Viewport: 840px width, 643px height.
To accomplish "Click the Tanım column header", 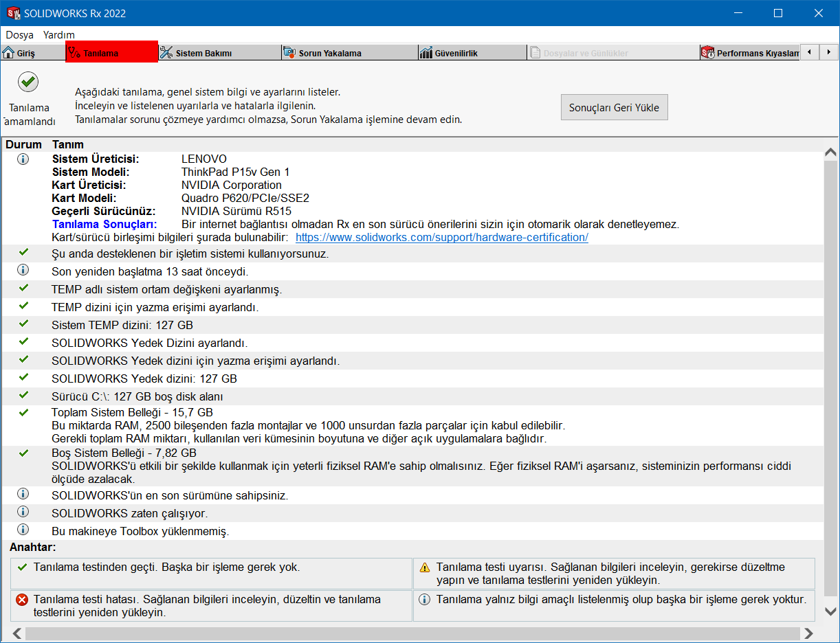I will pyautogui.click(x=68, y=145).
